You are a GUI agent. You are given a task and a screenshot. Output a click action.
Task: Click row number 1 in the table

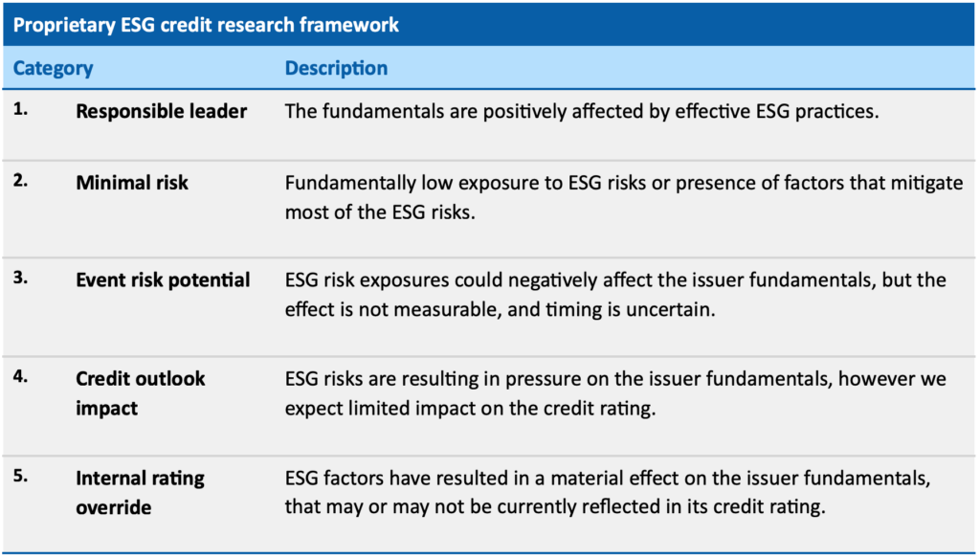click(x=21, y=109)
